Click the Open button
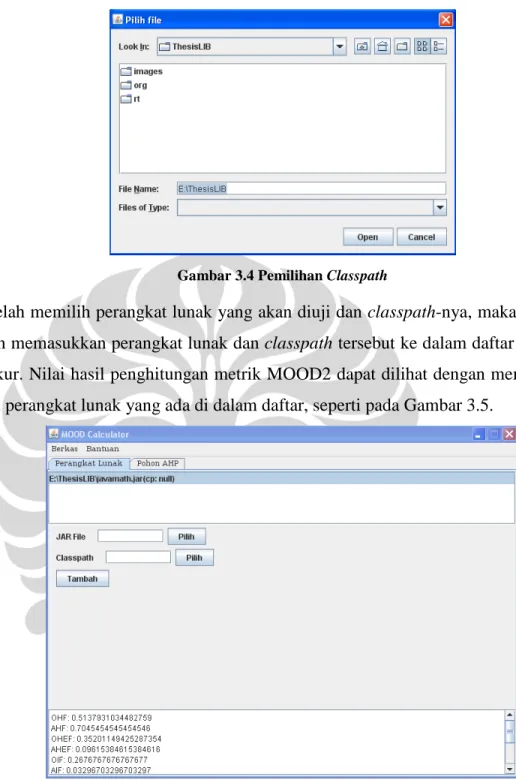This screenshot has width=516, height=780. point(368,237)
